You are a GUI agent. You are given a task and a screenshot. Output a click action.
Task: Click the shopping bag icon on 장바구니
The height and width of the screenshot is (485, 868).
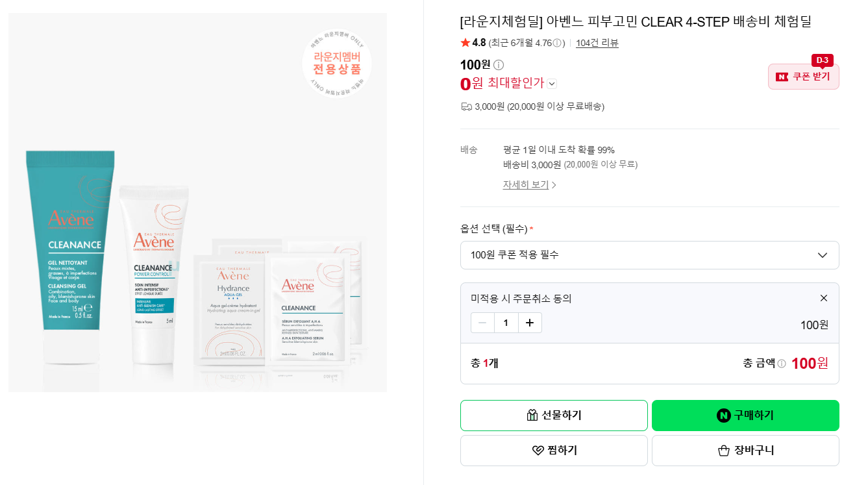point(724,451)
